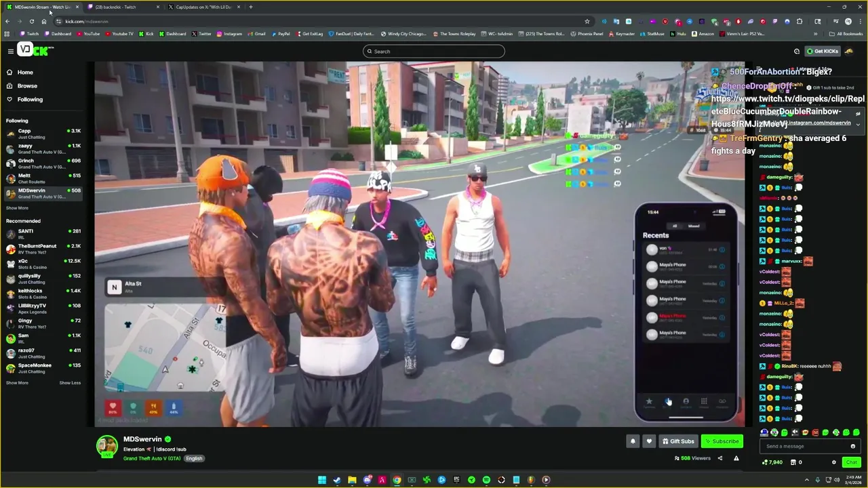This screenshot has height=488, width=868.
Task: Open Windows Start menu
Action: coord(322,480)
